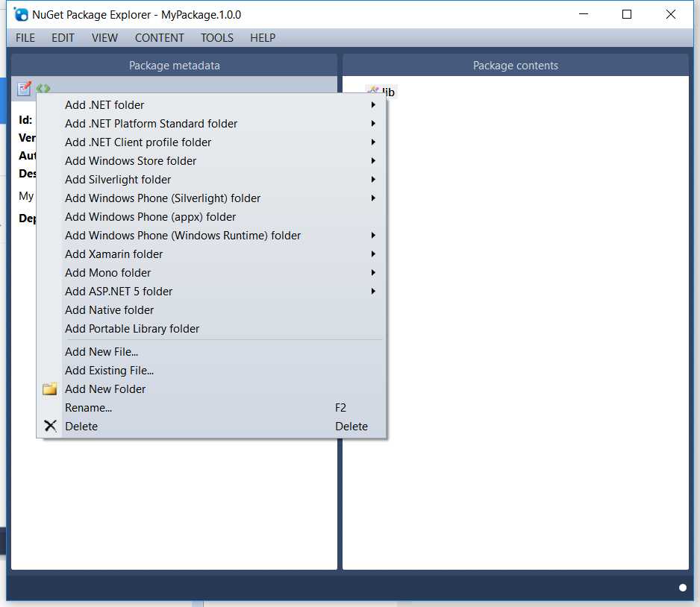Expand Add Mono folder submenu arrow

click(x=373, y=272)
